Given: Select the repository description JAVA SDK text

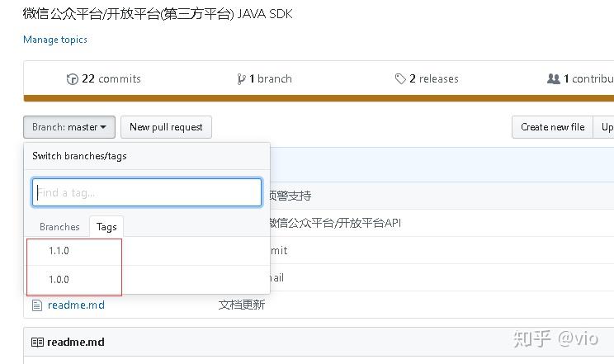Looking at the screenshot, I should tap(158, 14).
